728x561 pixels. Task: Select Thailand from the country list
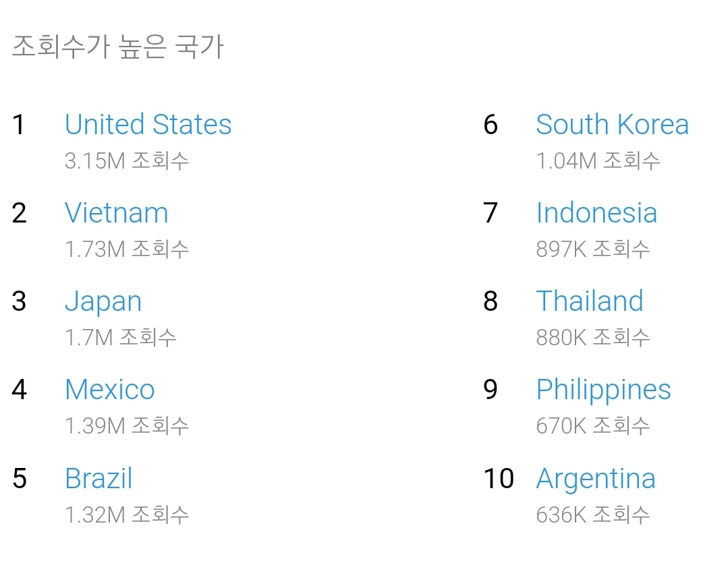pos(590,301)
